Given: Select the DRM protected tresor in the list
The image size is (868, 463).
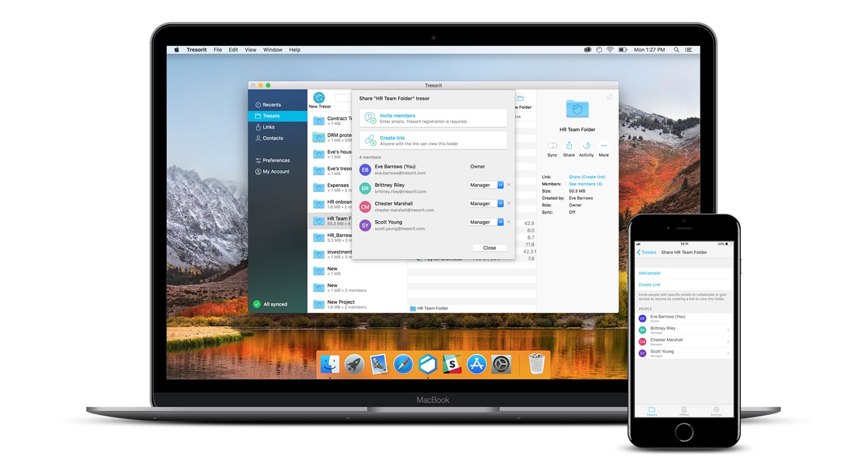Looking at the screenshot, I should click(x=330, y=137).
